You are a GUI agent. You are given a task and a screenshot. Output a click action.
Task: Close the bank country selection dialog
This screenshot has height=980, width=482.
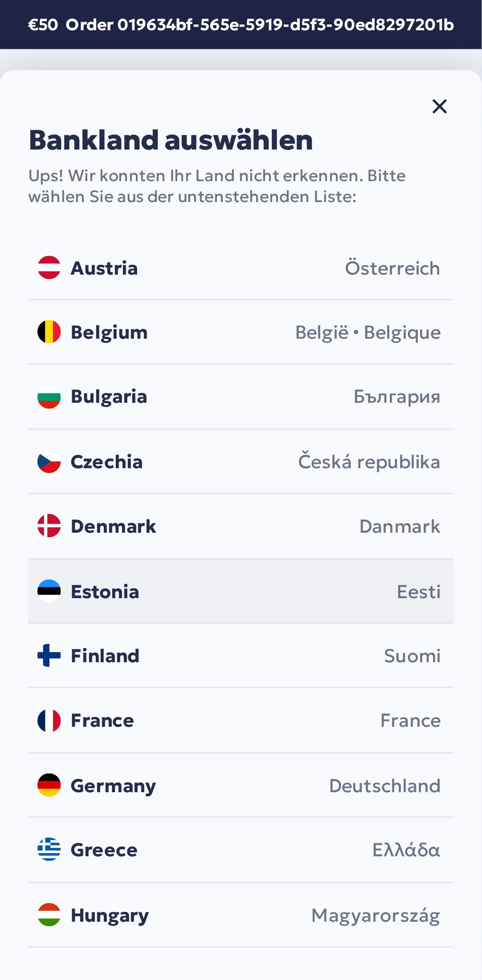click(x=439, y=106)
